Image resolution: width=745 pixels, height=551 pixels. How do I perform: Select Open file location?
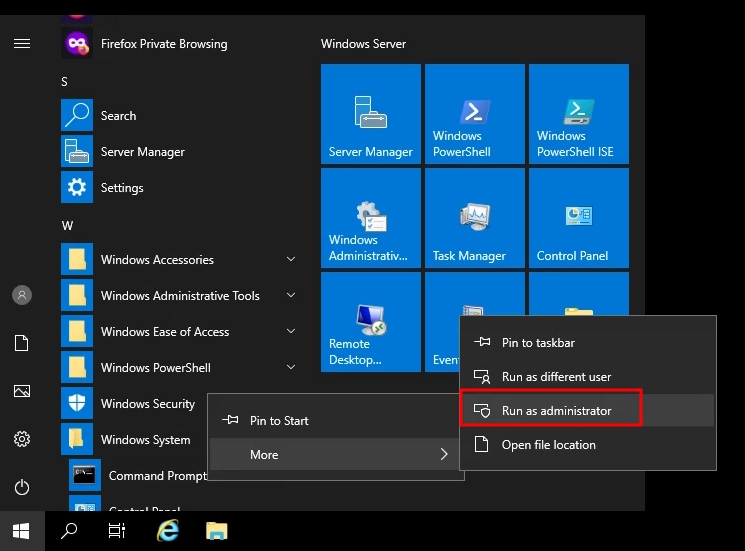point(548,445)
